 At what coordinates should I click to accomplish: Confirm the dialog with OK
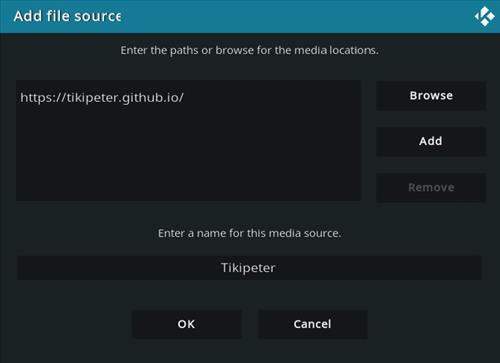pyautogui.click(x=187, y=324)
